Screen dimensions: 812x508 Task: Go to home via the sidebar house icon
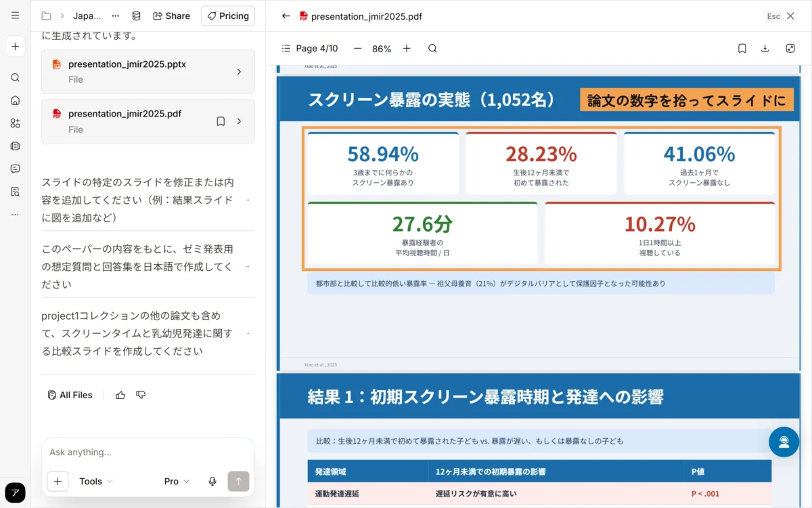15,100
